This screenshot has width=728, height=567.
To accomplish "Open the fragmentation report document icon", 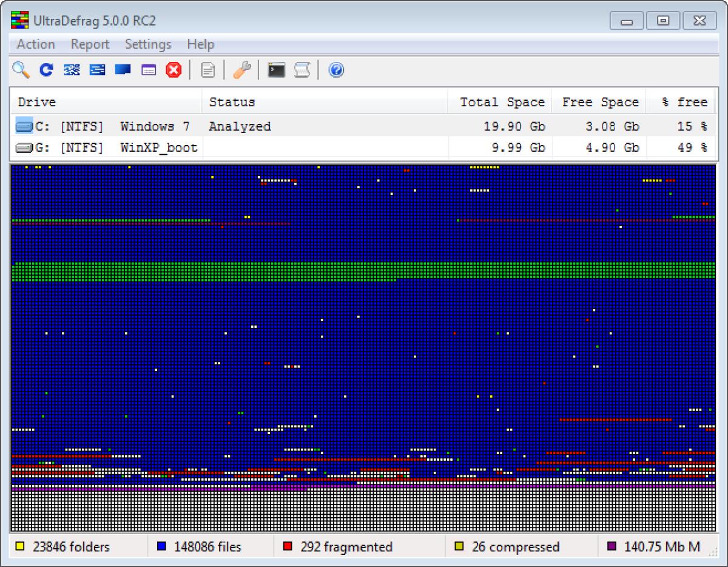I will 207,70.
